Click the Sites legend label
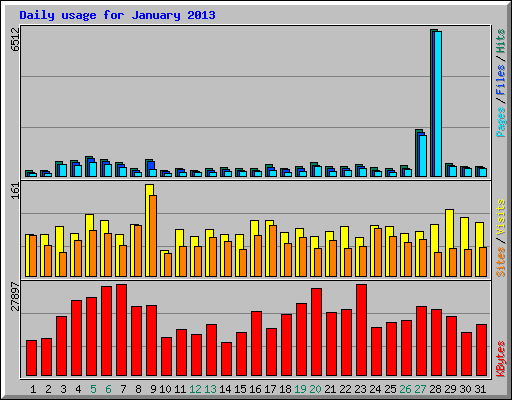 point(501,262)
